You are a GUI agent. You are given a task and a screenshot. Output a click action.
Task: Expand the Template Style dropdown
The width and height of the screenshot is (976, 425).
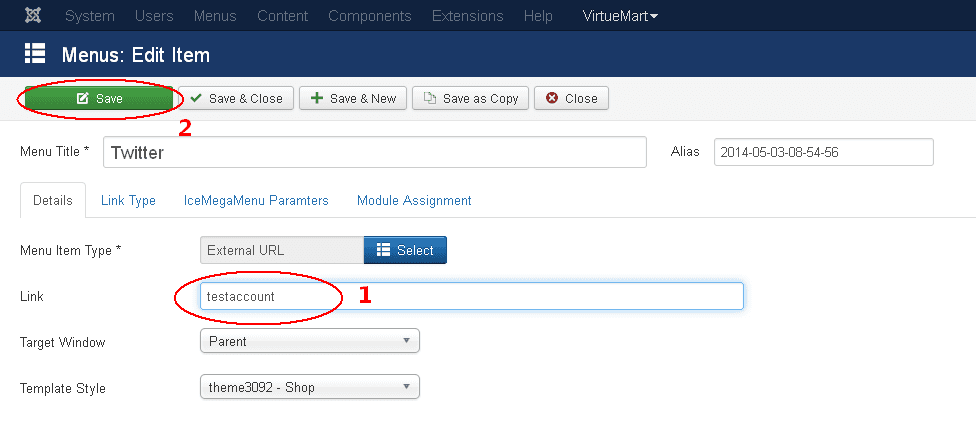click(x=310, y=387)
